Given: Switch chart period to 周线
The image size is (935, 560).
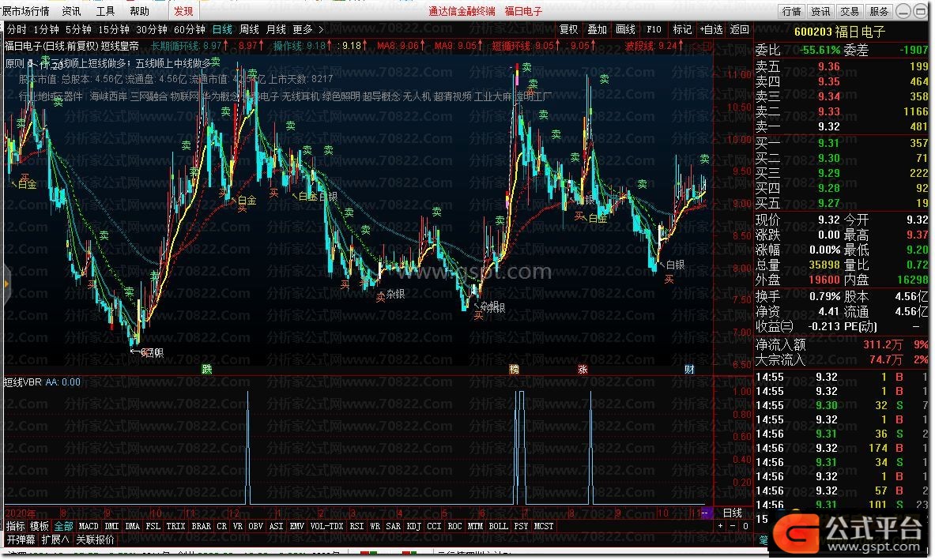Looking at the screenshot, I should (249, 29).
